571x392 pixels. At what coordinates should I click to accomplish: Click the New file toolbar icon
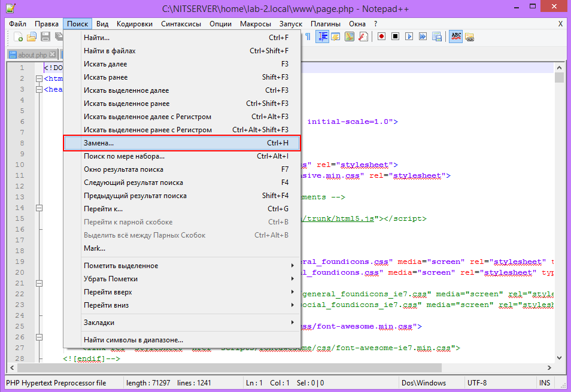click(19, 37)
